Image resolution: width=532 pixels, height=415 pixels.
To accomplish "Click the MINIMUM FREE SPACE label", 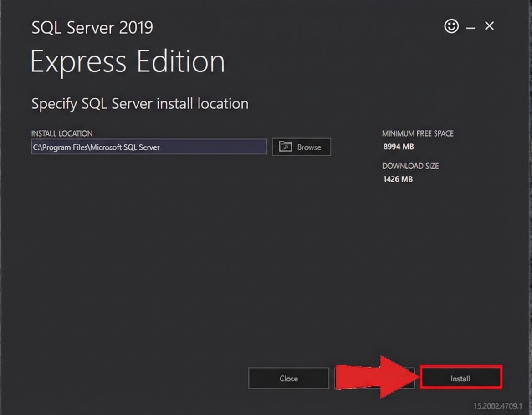I will coord(418,133).
